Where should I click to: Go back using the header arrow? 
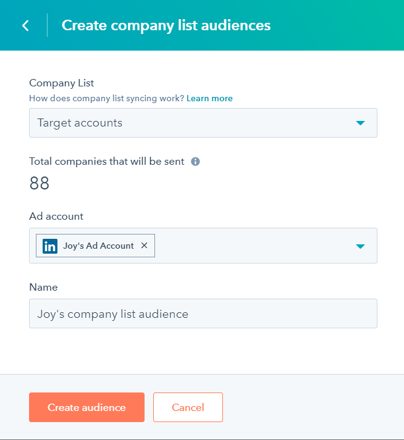26,25
